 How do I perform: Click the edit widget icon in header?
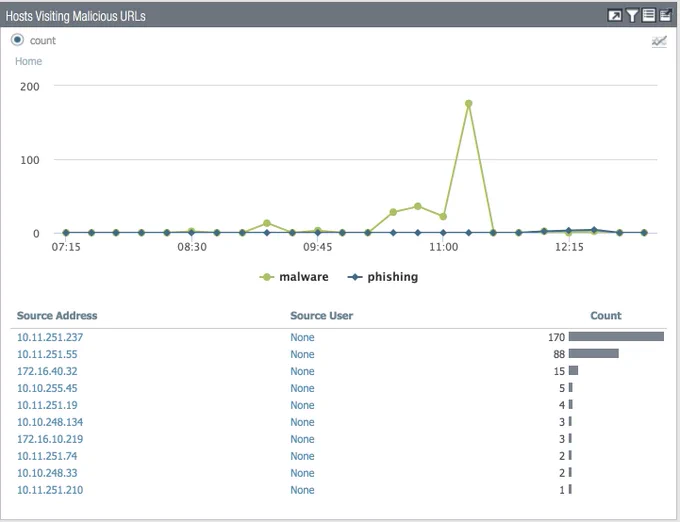point(665,16)
